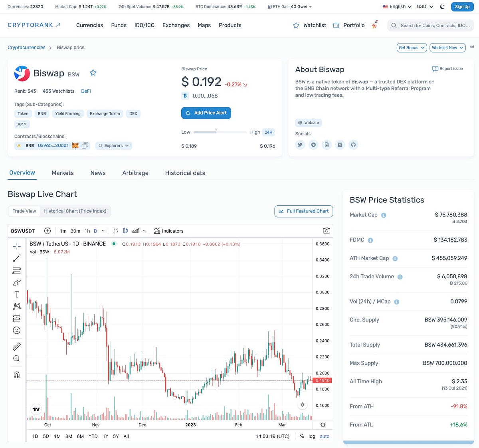Open the rocket icon in the header
Screen dimensions: 479x448
(x=375, y=25)
